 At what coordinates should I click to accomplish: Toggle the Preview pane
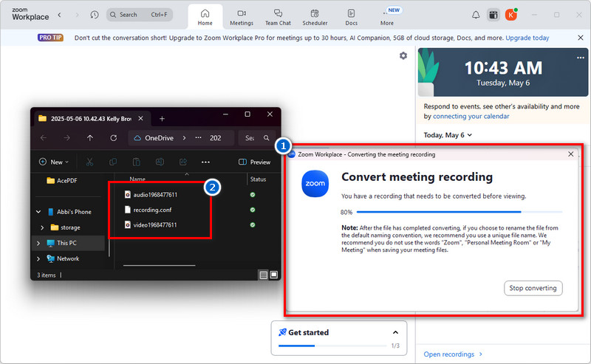click(x=254, y=162)
